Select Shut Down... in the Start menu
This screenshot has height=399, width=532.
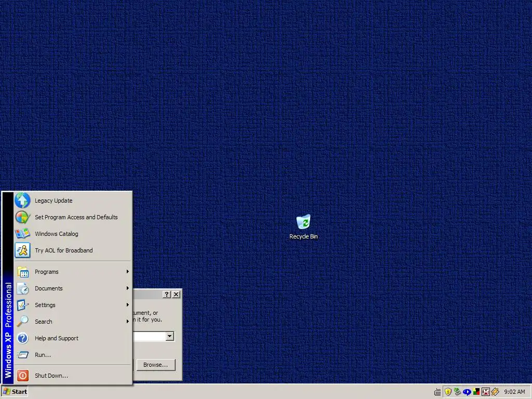[72, 376]
